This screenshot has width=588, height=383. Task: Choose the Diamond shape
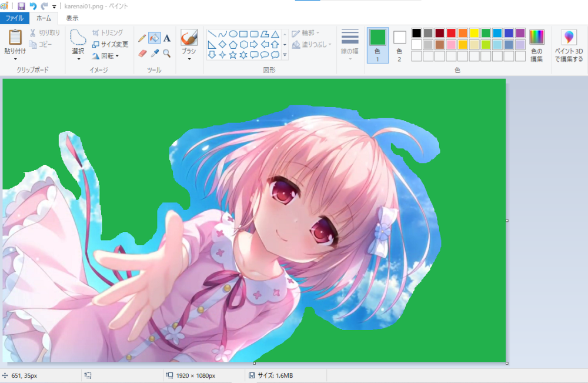click(x=222, y=45)
